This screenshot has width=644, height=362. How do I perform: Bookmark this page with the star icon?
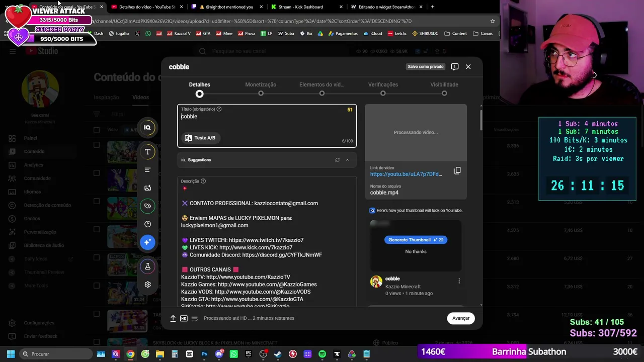click(493, 21)
